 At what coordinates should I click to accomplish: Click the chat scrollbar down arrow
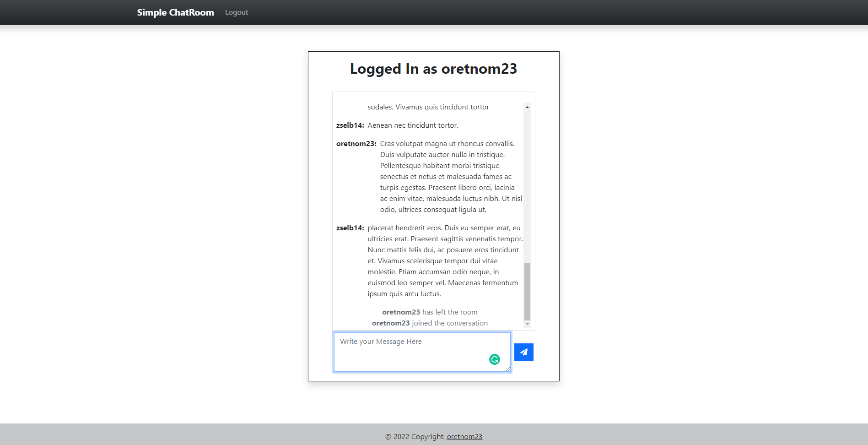[x=527, y=324]
